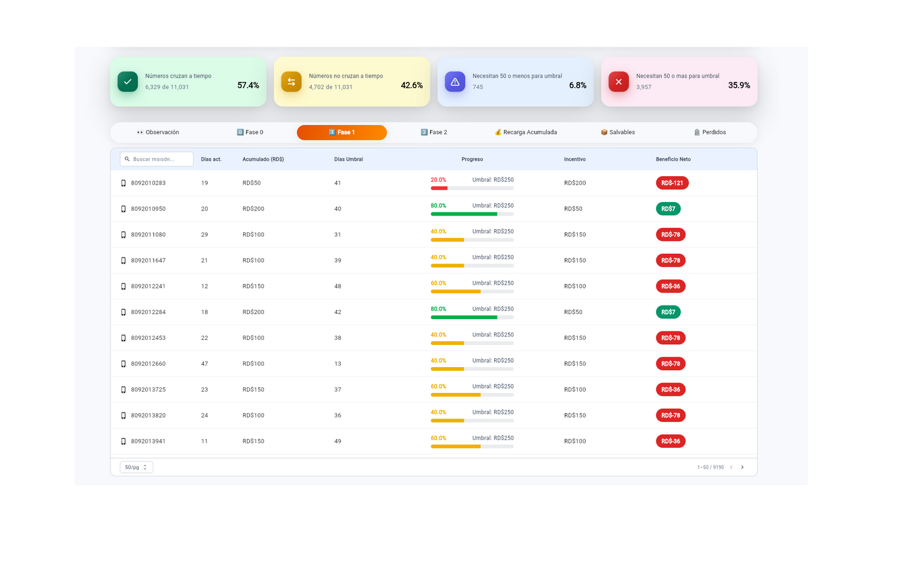
Task: Click the red X icon on last card
Action: 618,82
